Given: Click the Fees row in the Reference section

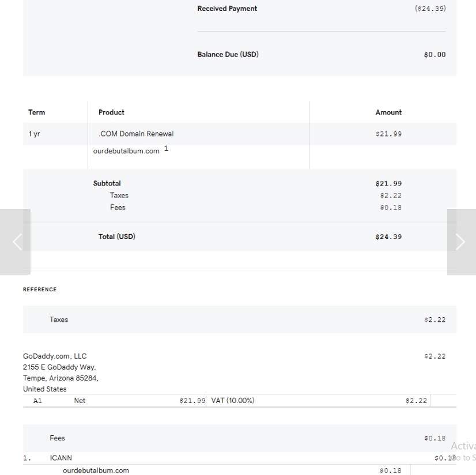Looking at the screenshot, I should click(x=57, y=438).
